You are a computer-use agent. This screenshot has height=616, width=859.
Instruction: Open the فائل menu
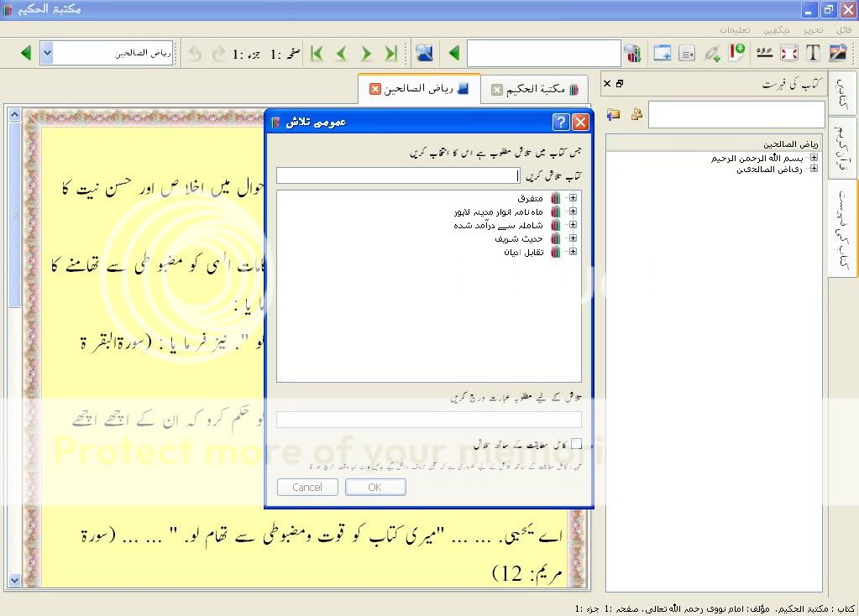pyautogui.click(x=843, y=29)
